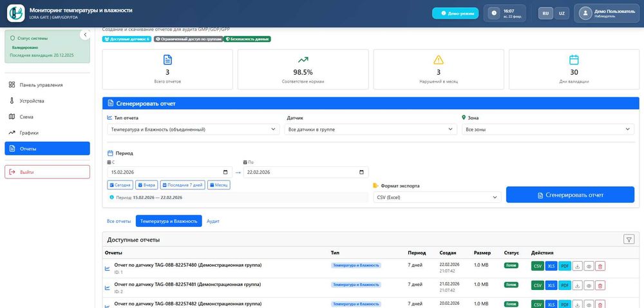
Task: Click the Безопасность данных badge
Action: [x=247, y=39]
